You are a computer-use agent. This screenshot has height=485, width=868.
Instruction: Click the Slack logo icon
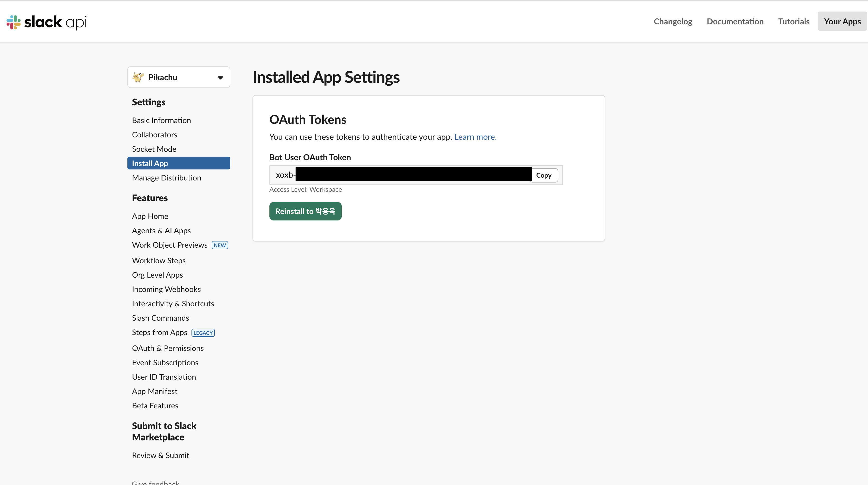14,22
